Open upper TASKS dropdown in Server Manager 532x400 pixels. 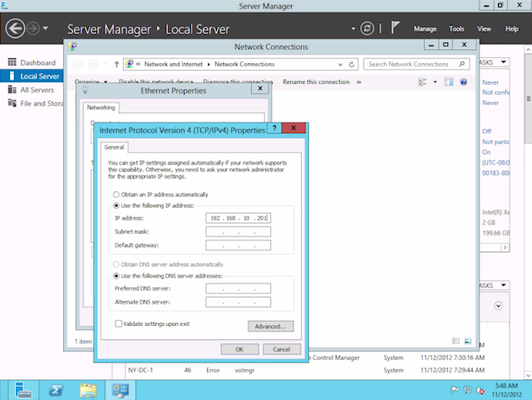(x=504, y=62)
